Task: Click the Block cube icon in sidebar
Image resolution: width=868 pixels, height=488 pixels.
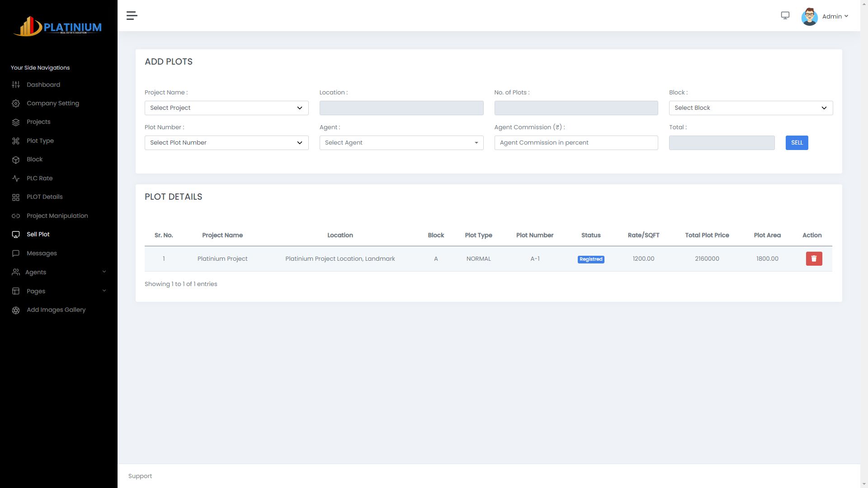Action: (16, 160)
